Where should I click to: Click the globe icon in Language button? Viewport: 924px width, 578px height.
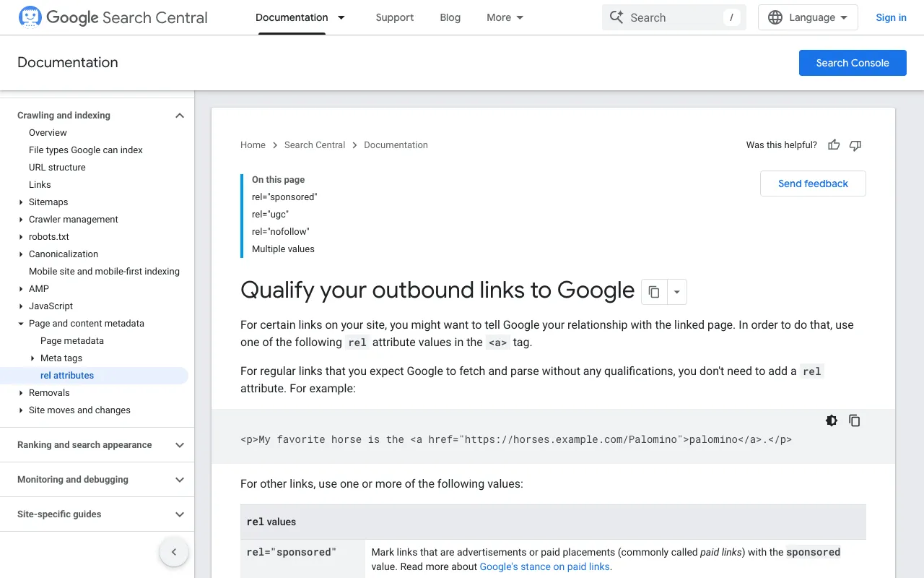(775, 17)
